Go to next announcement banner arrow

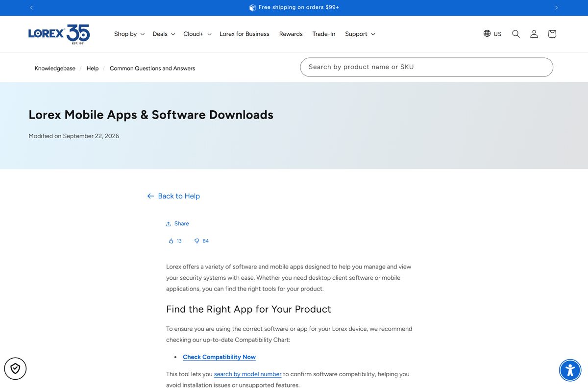(556, 7)
